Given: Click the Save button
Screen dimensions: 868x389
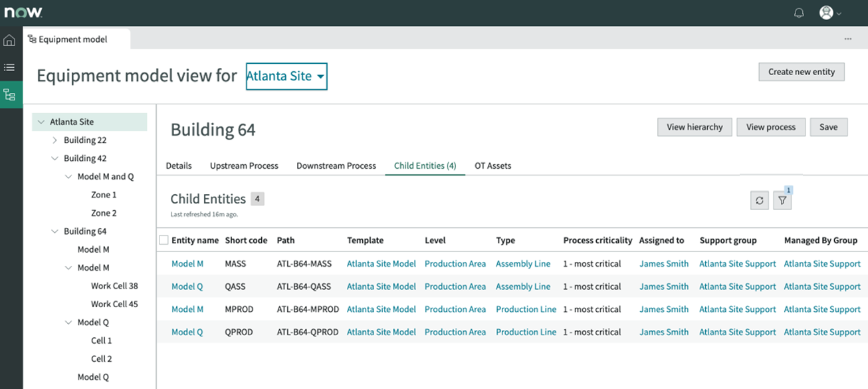Looking at the screenshot, I should [x=828, y=127].
